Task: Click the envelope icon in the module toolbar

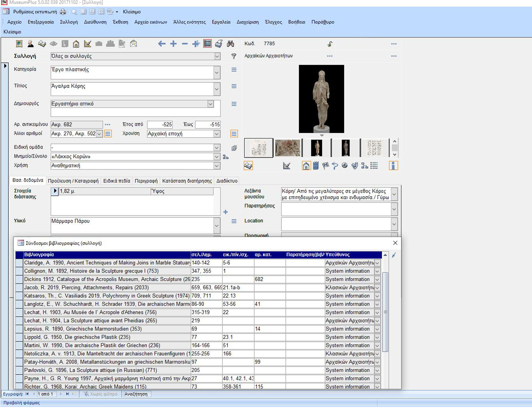Action: [134, 44]
